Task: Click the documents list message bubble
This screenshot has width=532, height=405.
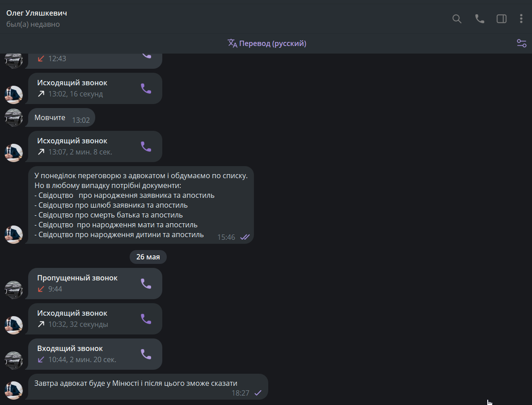Action: click(x=141, y=205)
